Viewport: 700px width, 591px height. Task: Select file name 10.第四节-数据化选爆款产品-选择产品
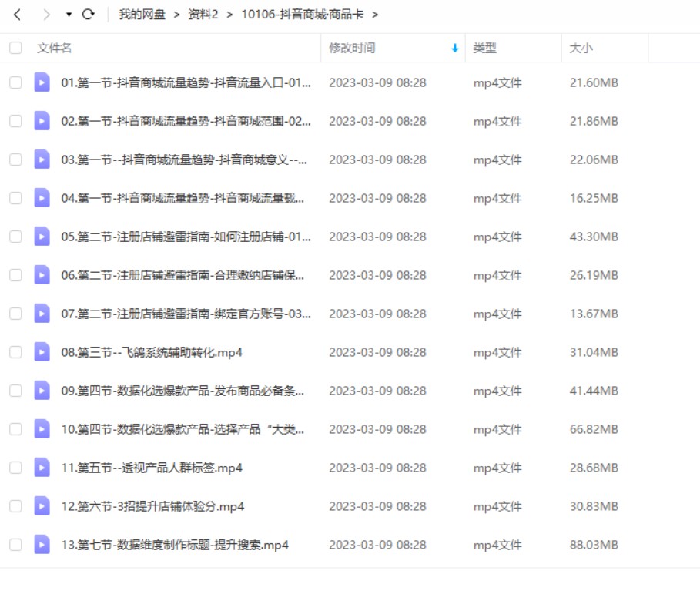183,429
